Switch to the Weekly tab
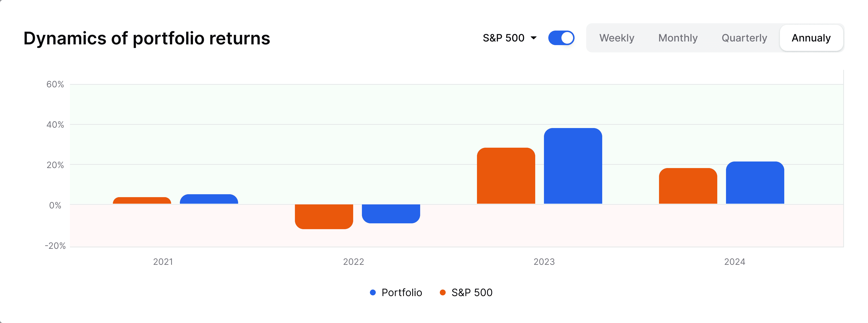The height and width of the screenshot is (323, 868). pyautogui.click(x=617, y=38)
